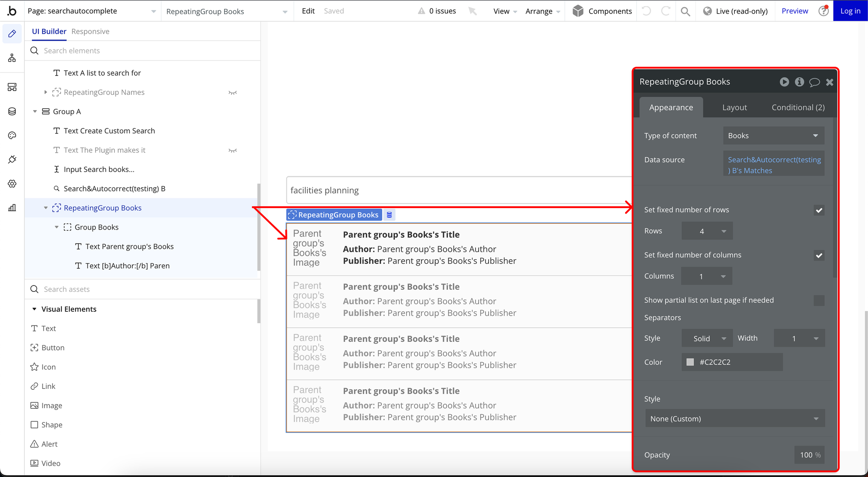Click the Preview link
The width and height of the screenshot is (868, 477).
(x=795, y=11)
